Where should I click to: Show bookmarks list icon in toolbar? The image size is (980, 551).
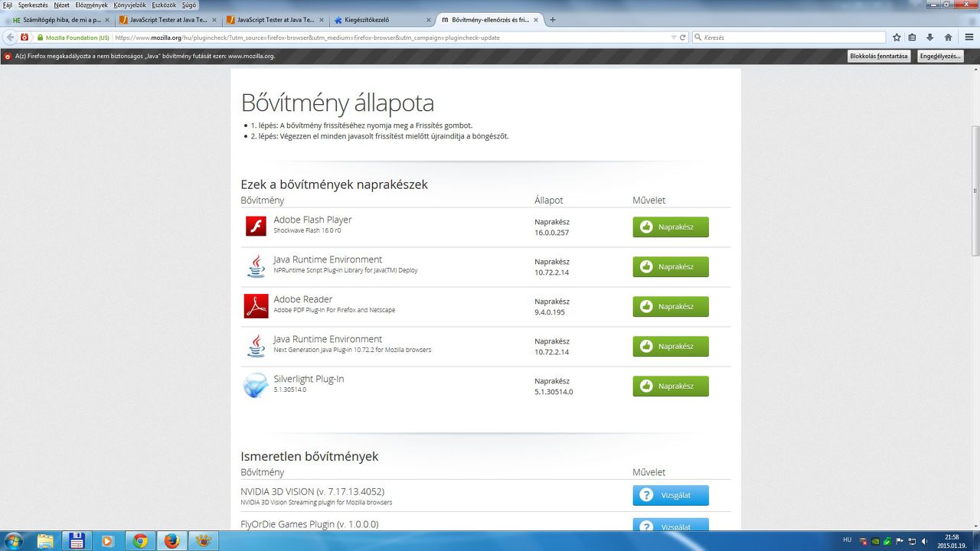(x=913, y=37)
